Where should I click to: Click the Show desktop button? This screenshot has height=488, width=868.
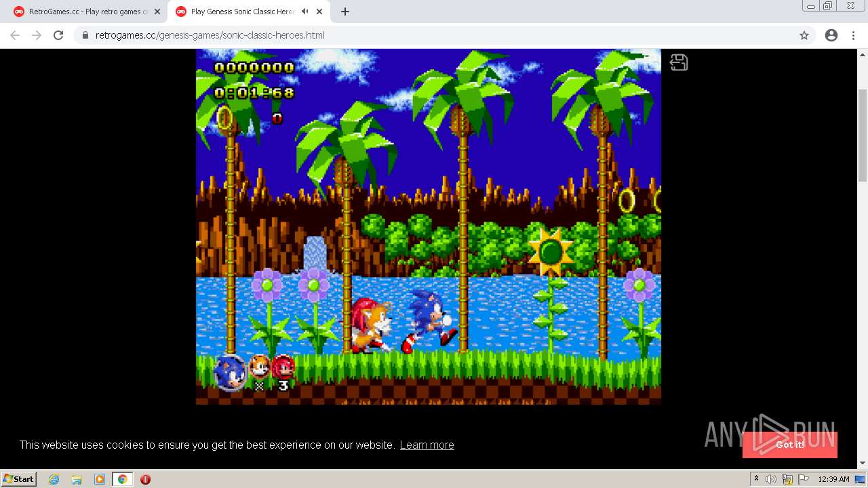coord(861,479)
